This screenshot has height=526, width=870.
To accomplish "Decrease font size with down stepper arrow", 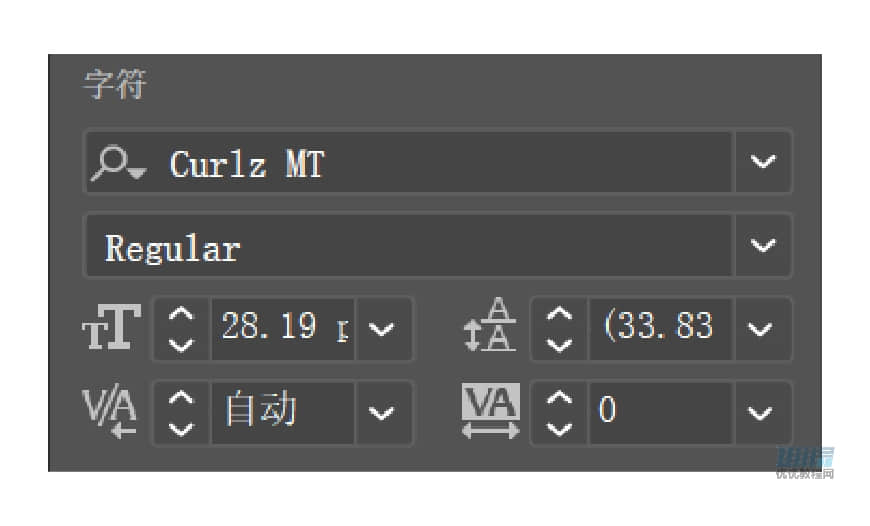I will (181, 346).
